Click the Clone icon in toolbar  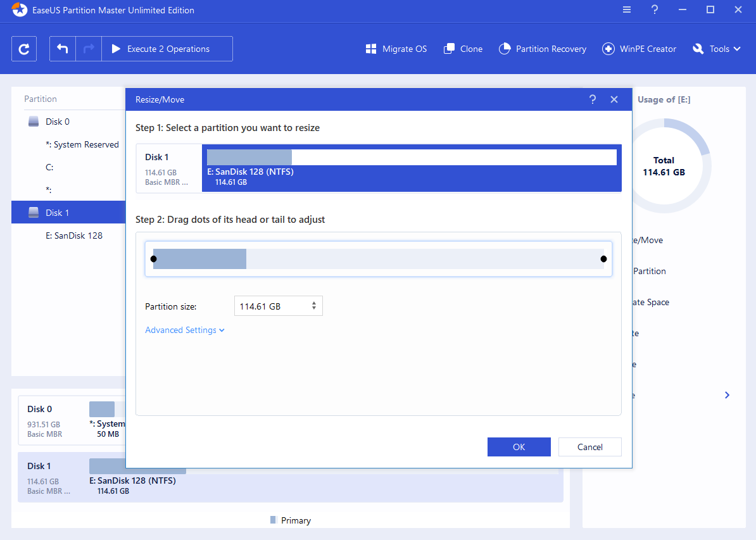coord(449,49)
